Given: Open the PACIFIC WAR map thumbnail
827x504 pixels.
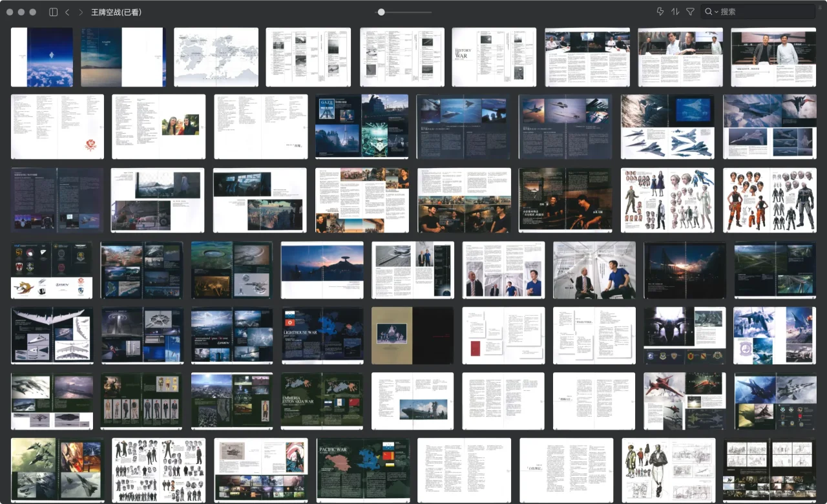Looking at the screenshot, I should [x=363, y=470].
